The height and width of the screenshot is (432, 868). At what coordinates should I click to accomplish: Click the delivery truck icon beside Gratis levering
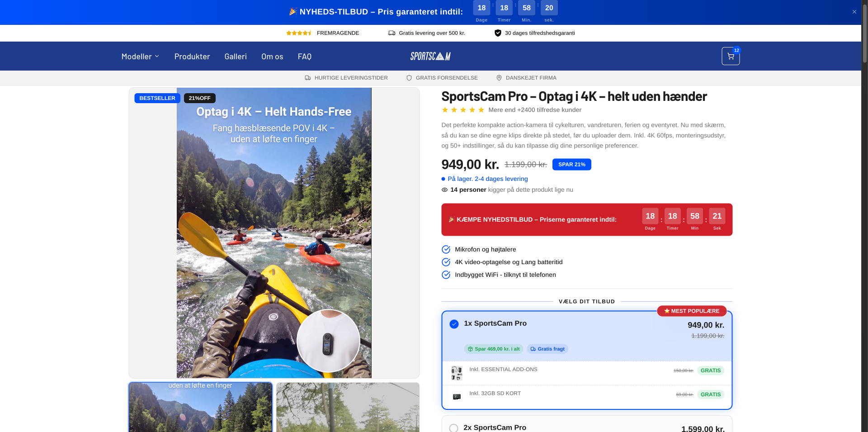[392, 33]
